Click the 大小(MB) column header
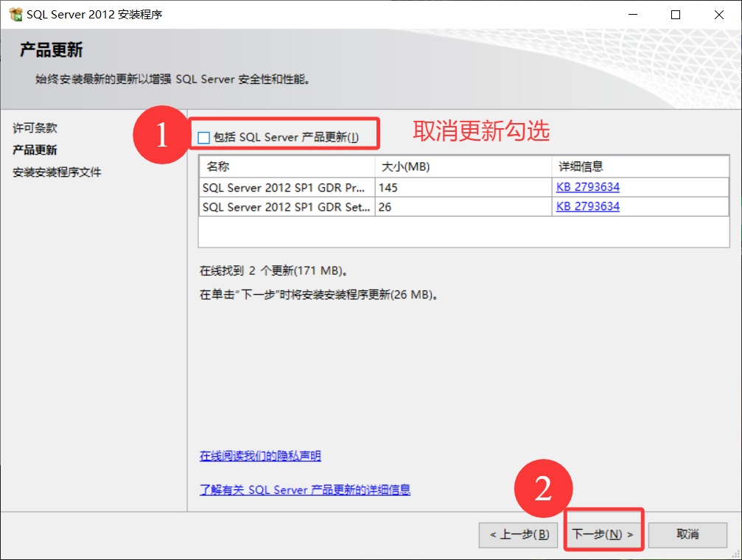 (463, 167)
